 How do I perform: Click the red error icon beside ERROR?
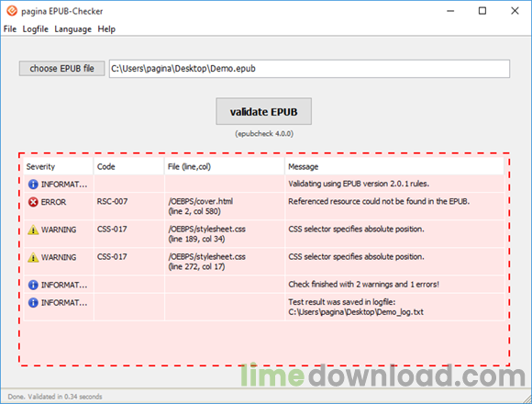pos(33,202)
